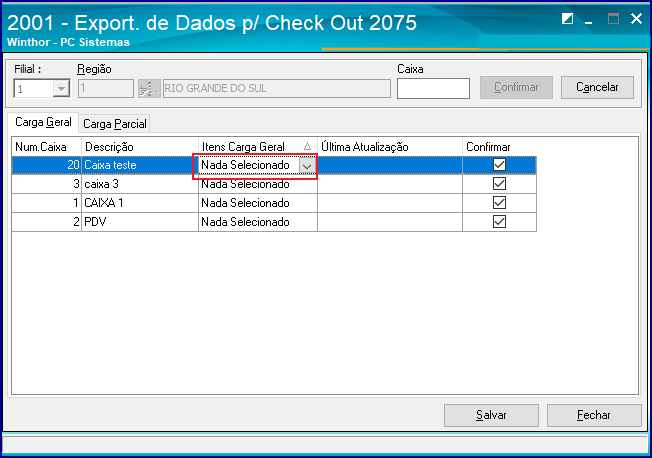The width and height of the screenshot is (652, 458).
Task: Click Num.Caixa cell with value 20
Action: click(47, 165)
